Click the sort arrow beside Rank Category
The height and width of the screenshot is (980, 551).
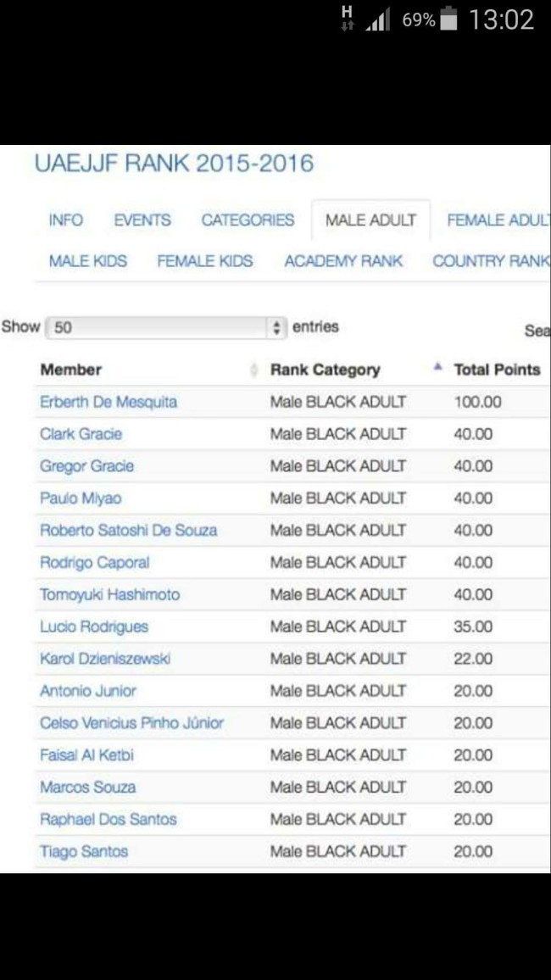437,367
